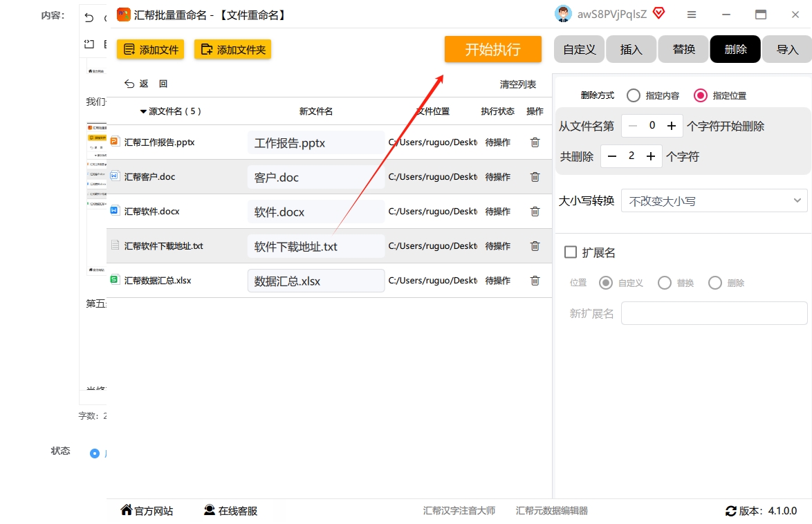
Task: Open the 大小写转换 dropdown
Action: (714, 201)
